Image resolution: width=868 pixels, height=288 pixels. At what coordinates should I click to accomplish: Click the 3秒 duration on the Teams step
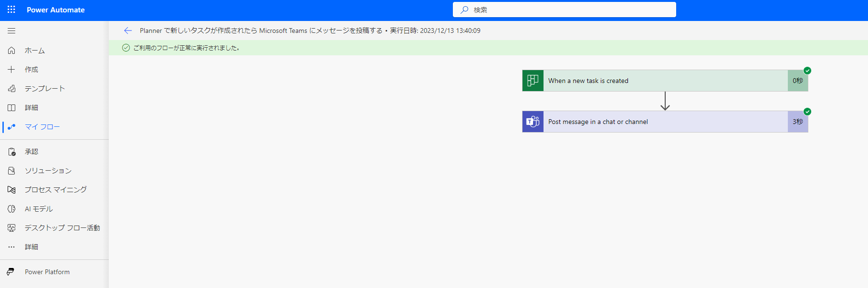point(798,122)
